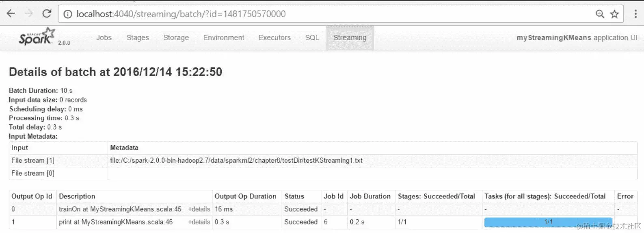Open the Chrome three-dot menu
644x233 pixels.
tap(635, 14)
